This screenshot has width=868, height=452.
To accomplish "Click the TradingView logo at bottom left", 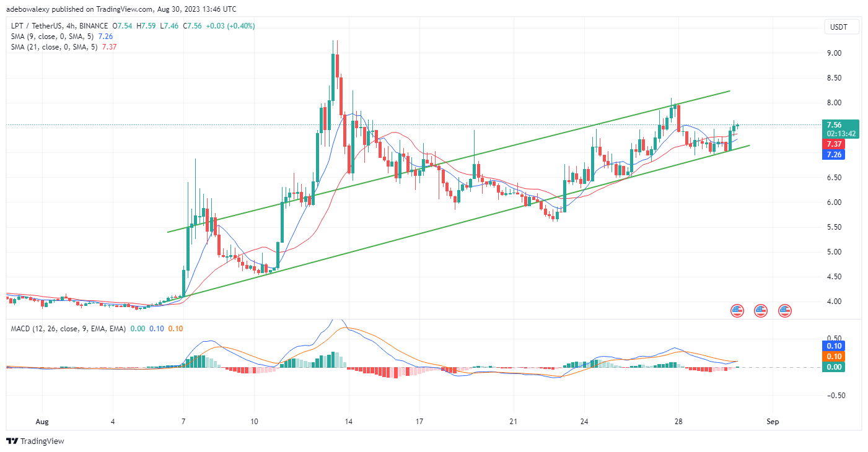I will coord(36,441).
